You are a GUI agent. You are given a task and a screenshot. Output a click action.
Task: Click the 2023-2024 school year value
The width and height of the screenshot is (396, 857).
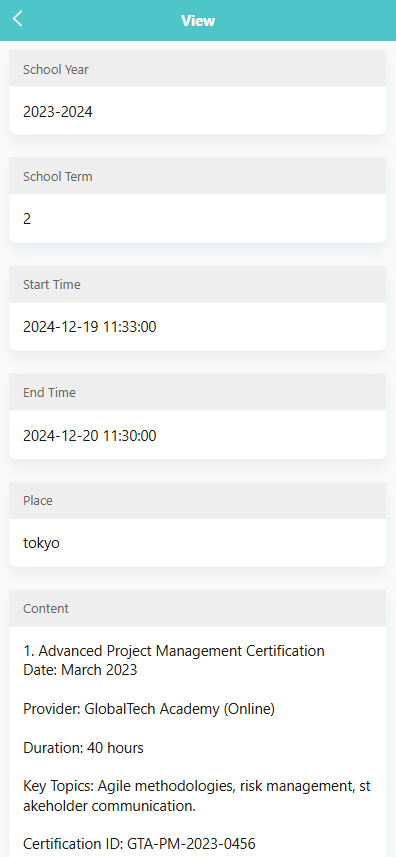(x=58, y=112)
